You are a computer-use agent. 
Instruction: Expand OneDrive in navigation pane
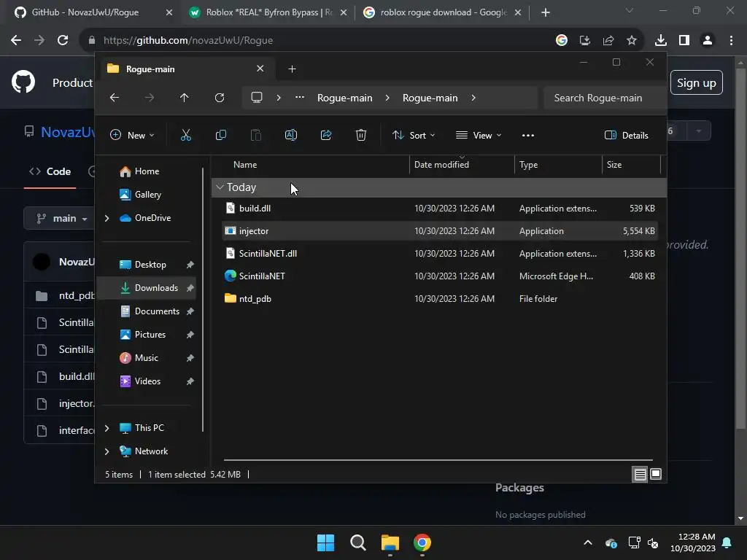107,218
